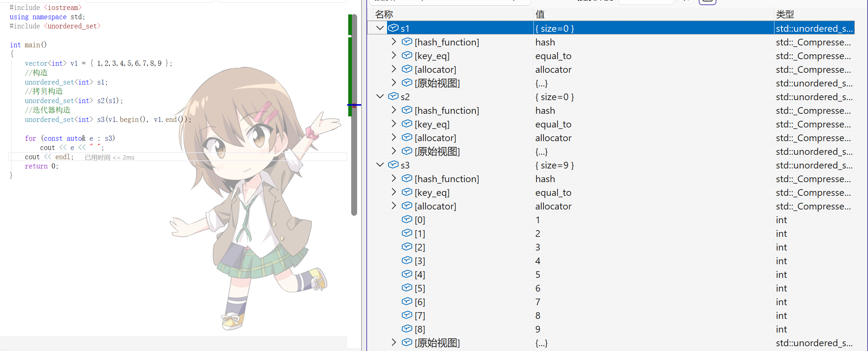
Task: Click the '//迭代器构造' comment line
Action: click(x=48, y=110)
